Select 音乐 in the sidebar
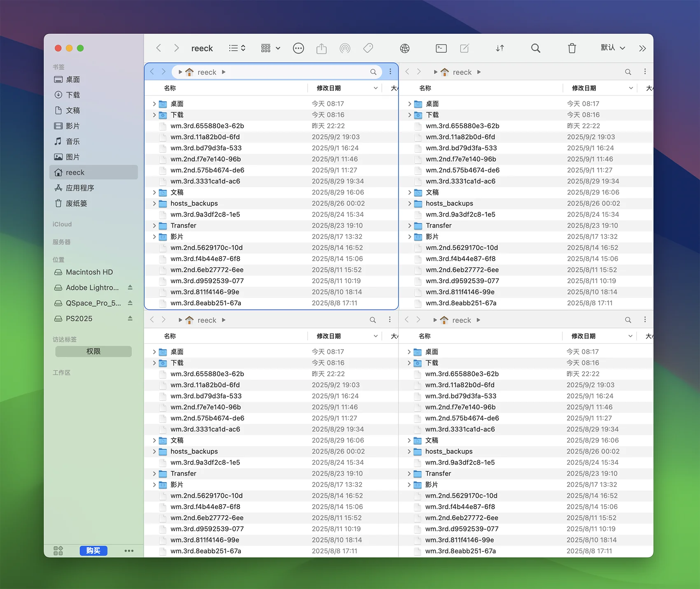The image size is (700, 589). [x=93, y=142]
